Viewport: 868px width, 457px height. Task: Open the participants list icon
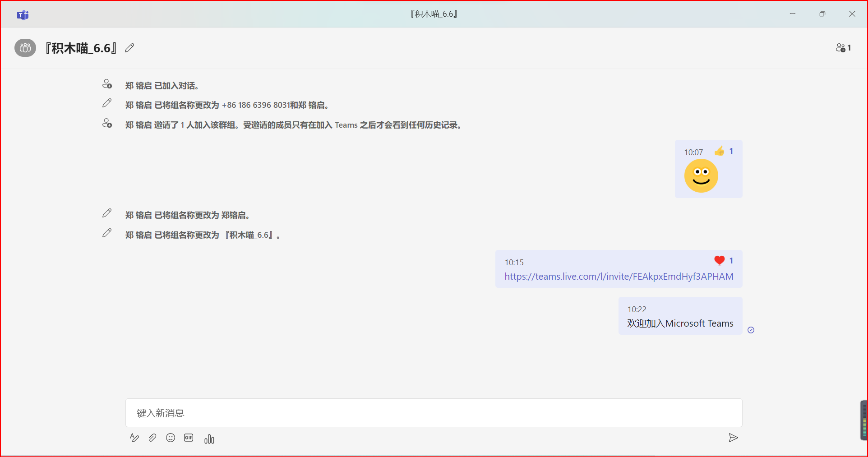tap(843, 48)
